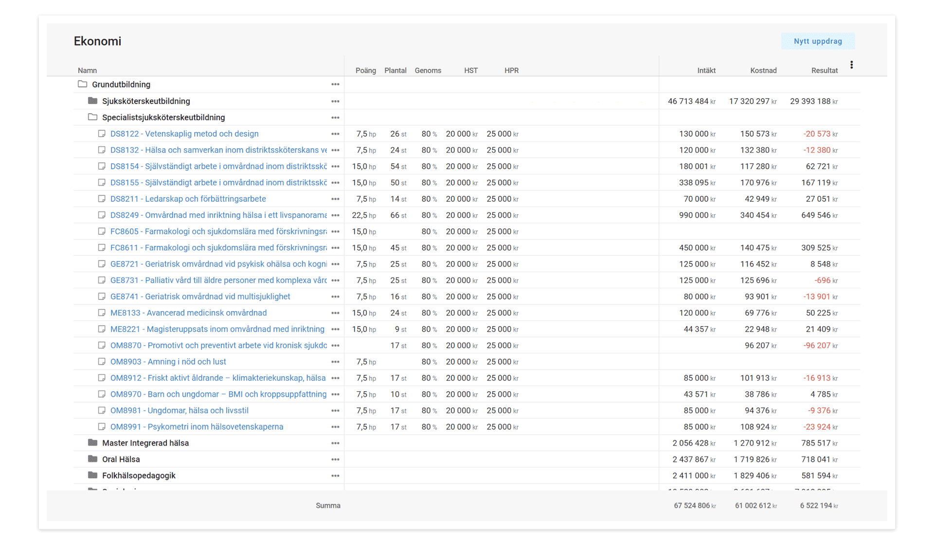Screen dimensions: 934x560
Task: Click the more options dots for Grundutbildning
Action: click(335, 85)
